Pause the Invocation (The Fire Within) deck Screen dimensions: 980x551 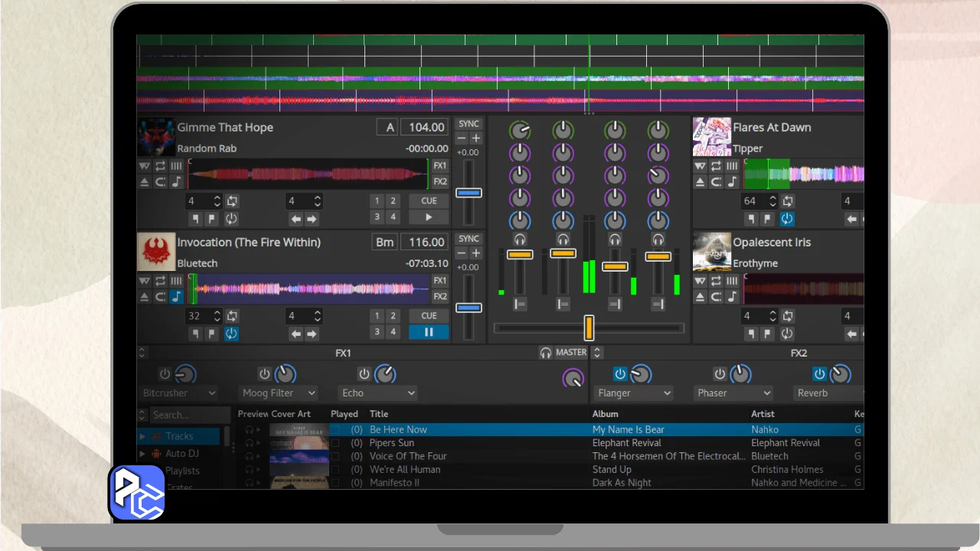pyautogui.click(x=429, y=332)
